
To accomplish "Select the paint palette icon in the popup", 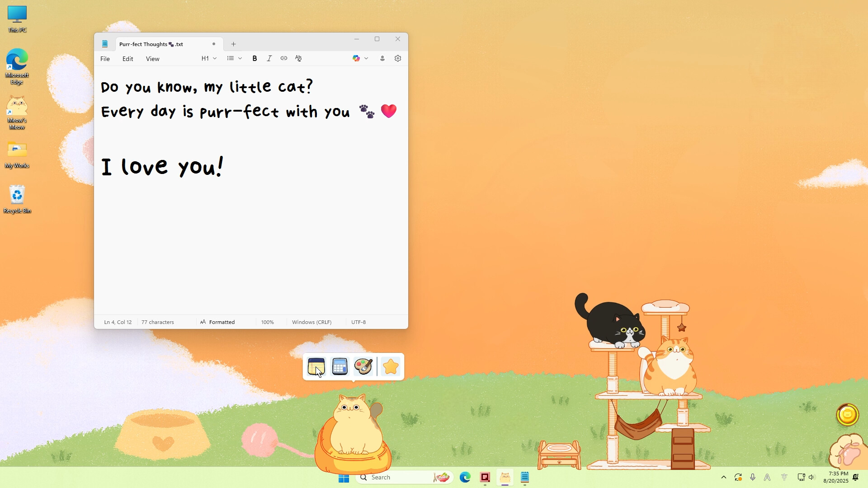I will [x=363, y=366].
